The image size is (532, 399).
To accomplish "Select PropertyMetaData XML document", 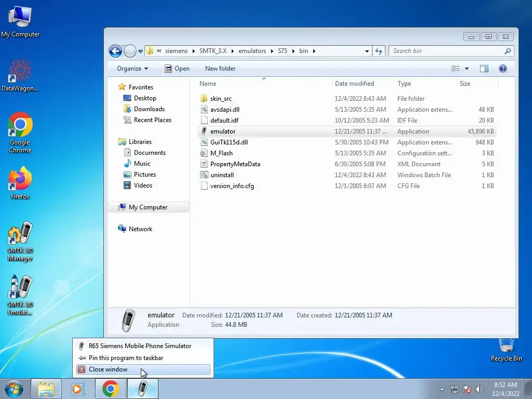I will tap(347, 164).
